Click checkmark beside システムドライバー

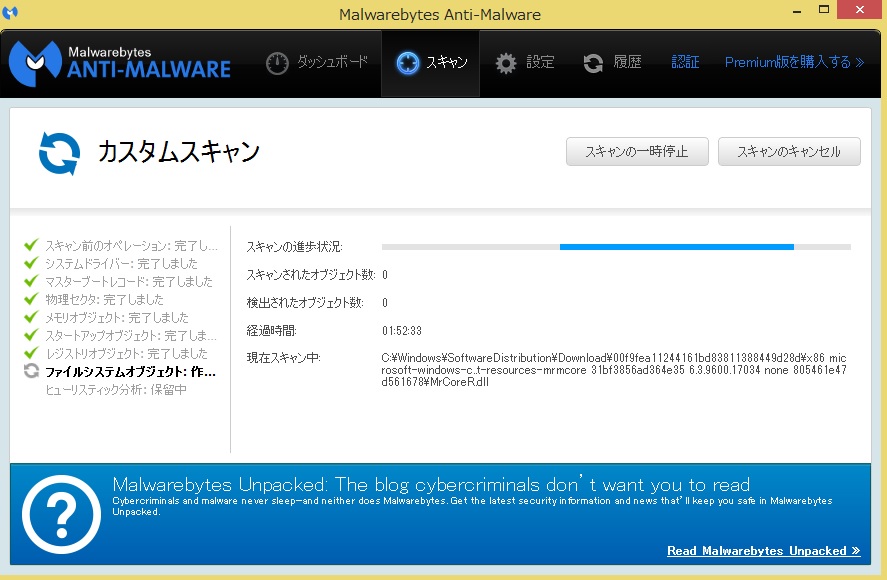pos(31,263)
